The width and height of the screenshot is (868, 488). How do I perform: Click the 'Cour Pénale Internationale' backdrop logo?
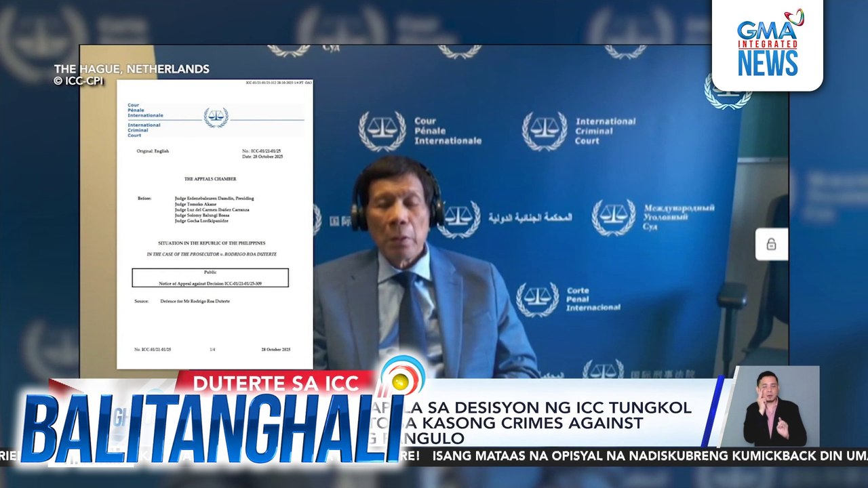coord(420,131)
